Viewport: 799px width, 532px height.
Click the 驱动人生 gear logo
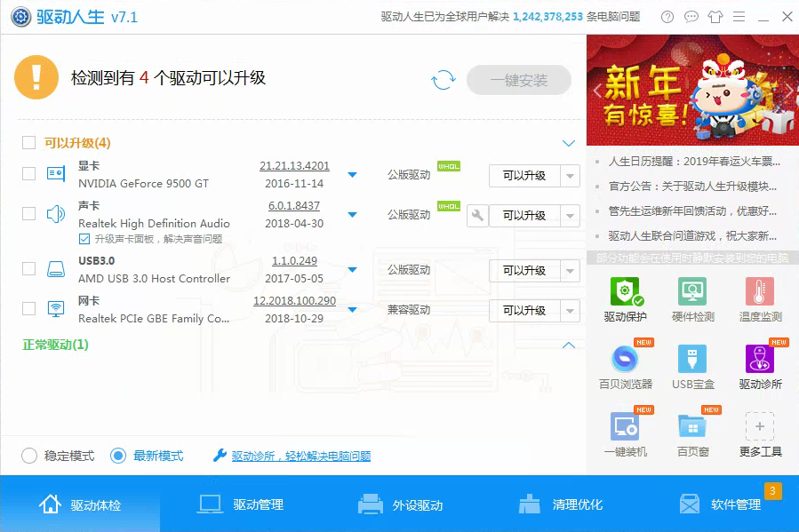21,17
